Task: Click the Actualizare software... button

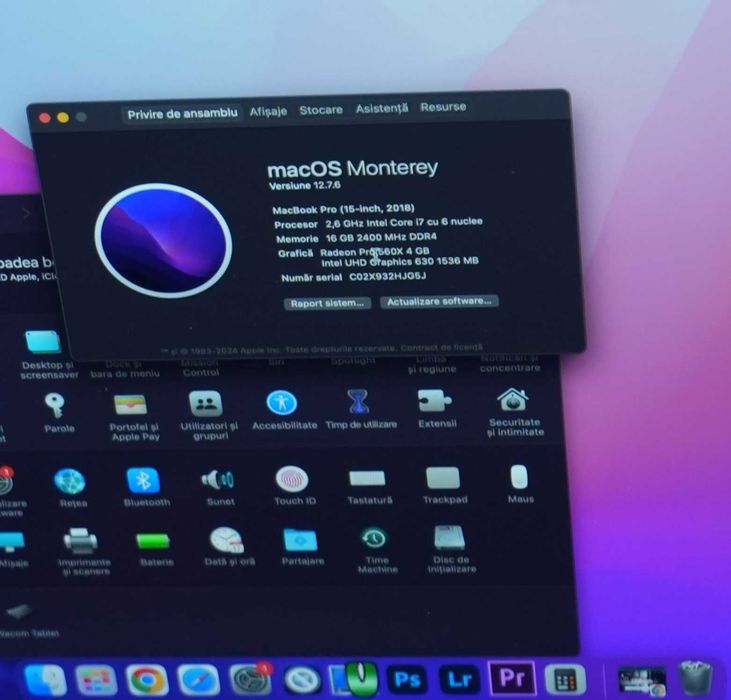Action: coord(439,301)
